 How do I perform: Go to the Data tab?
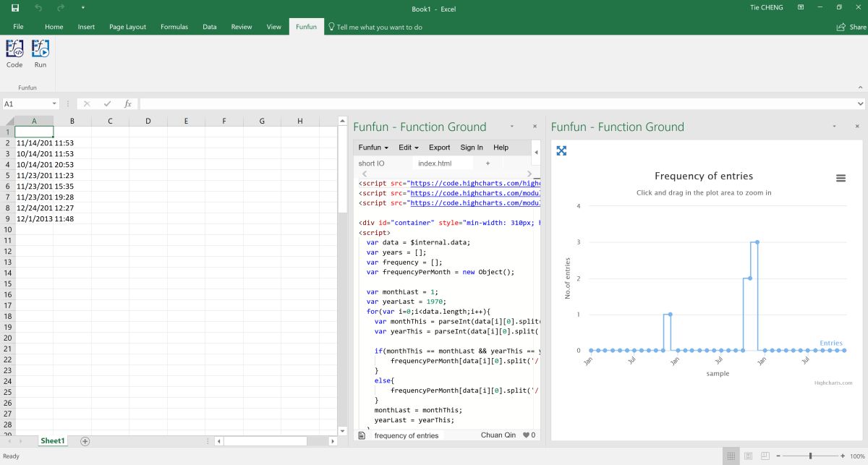[210, 27]
